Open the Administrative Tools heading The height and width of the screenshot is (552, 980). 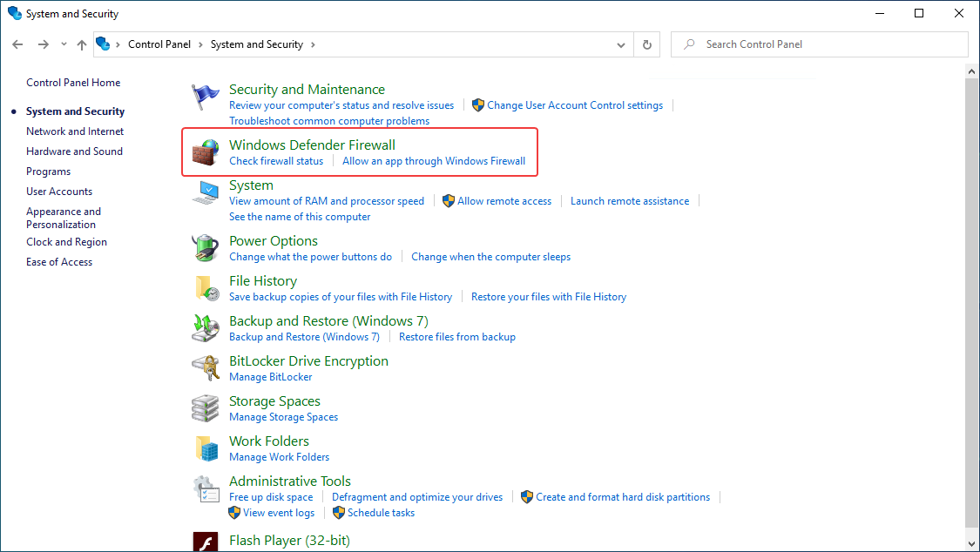pos(290,481)
